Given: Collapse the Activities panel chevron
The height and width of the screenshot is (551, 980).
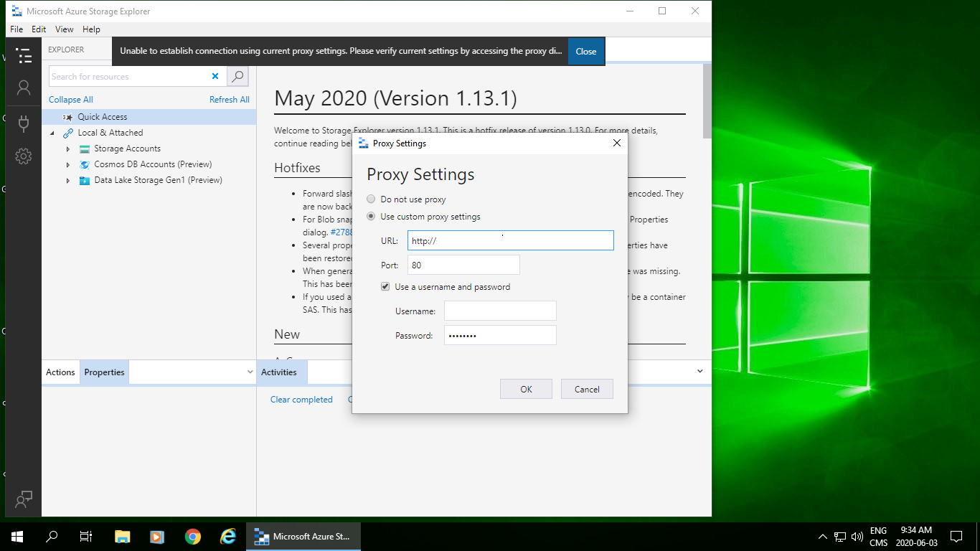Looking at the screenshot, I should pos(700,372).
